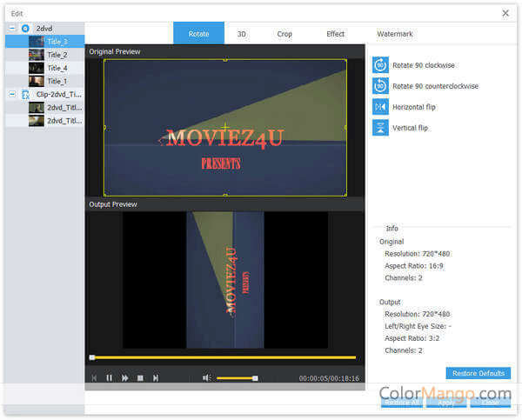Apply the Vertical flip icon

pos(380,128)
